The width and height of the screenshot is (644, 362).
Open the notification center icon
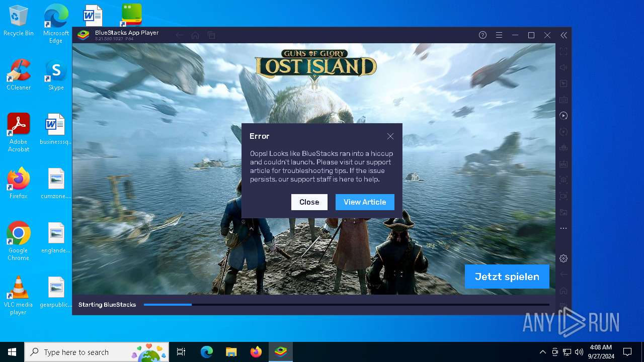click(627, 352)
